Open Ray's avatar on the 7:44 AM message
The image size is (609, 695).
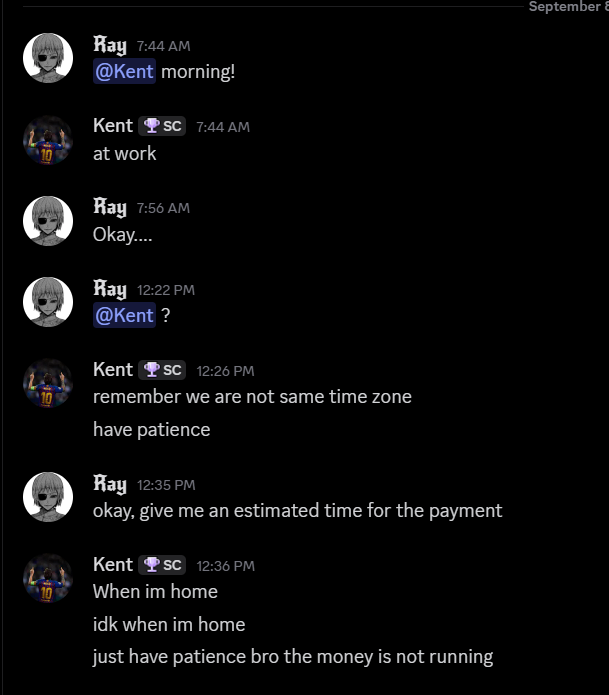tap(48, 58)
